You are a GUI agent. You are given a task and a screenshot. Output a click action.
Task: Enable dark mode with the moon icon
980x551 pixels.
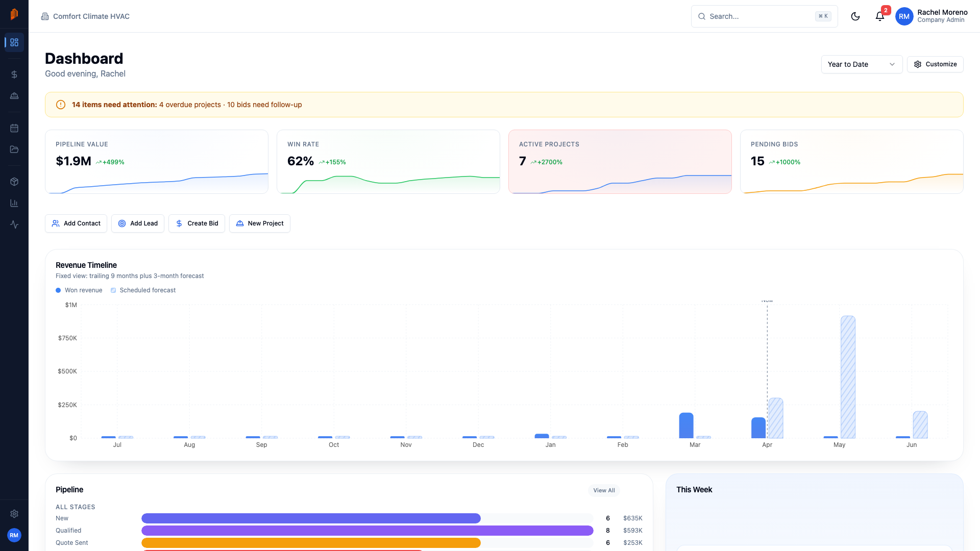pos(855,16)
